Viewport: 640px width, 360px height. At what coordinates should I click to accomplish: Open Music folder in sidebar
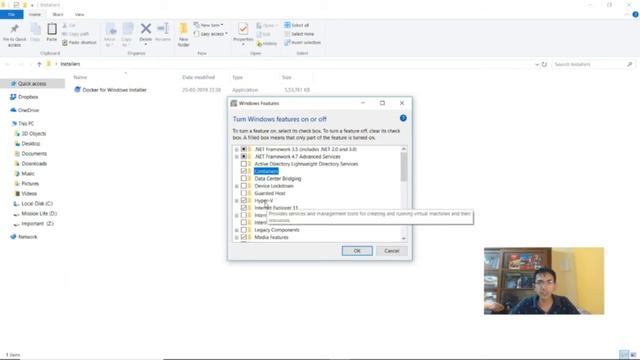(x=24, y=173)
